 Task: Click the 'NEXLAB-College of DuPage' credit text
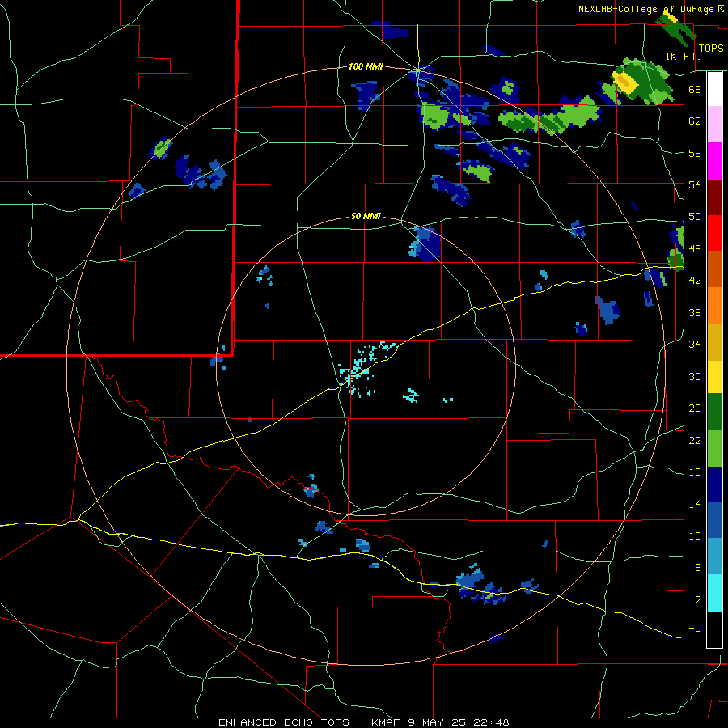[x=645, y=9]
